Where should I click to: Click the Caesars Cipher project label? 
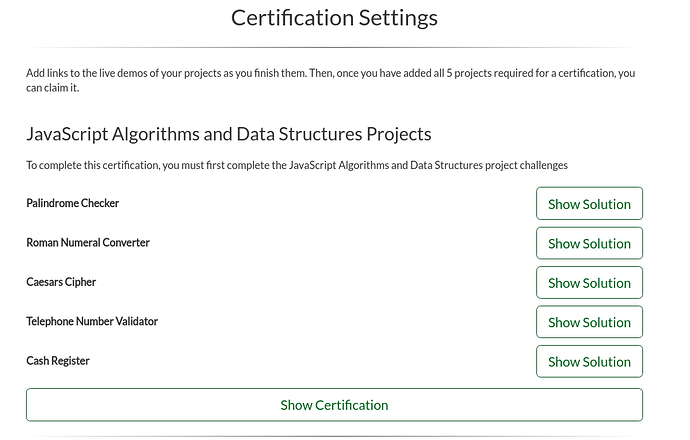tap(61, 283)
